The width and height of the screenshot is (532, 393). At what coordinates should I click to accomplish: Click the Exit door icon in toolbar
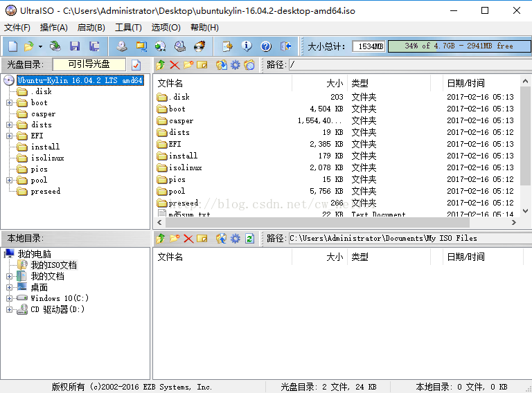pos(285,46)
